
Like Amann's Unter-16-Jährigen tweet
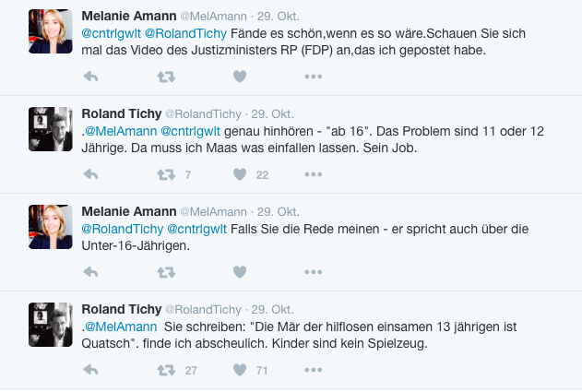[x=240, y=272]
